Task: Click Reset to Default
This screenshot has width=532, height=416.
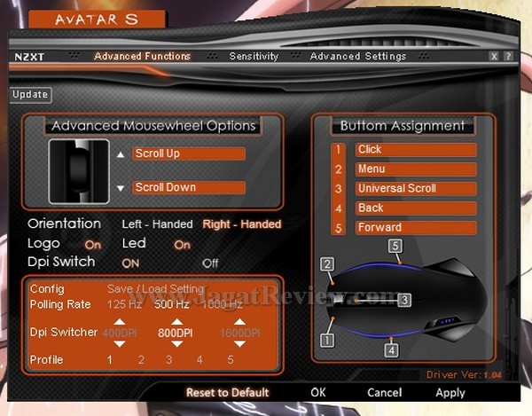Action: 228,393
